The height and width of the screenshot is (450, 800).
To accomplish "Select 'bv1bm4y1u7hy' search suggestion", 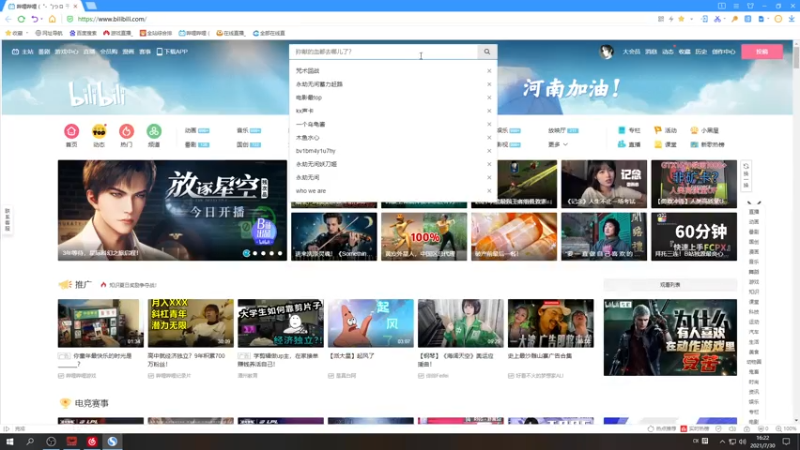I will click(x=315, y=151).
